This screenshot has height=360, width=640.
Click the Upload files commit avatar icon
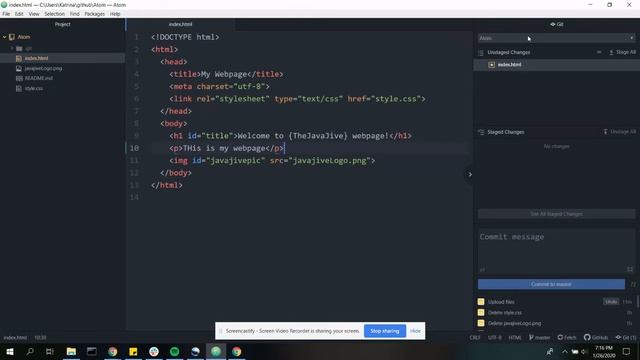tap(481, 302)
